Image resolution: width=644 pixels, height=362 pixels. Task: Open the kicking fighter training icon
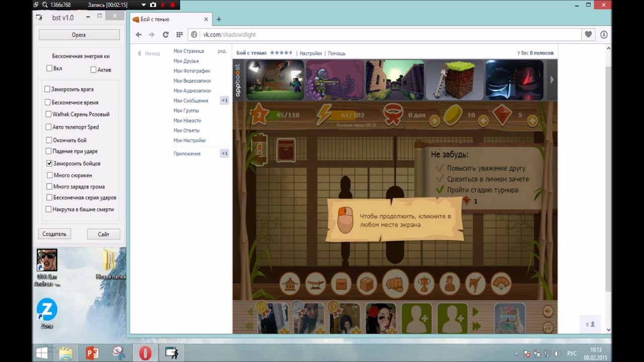tap(475, 284)
